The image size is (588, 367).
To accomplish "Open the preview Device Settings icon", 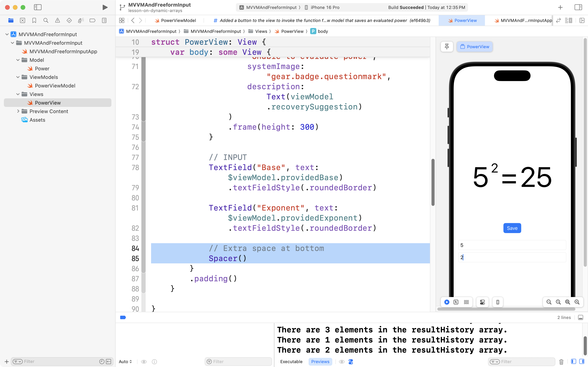I will click(482, 302).
